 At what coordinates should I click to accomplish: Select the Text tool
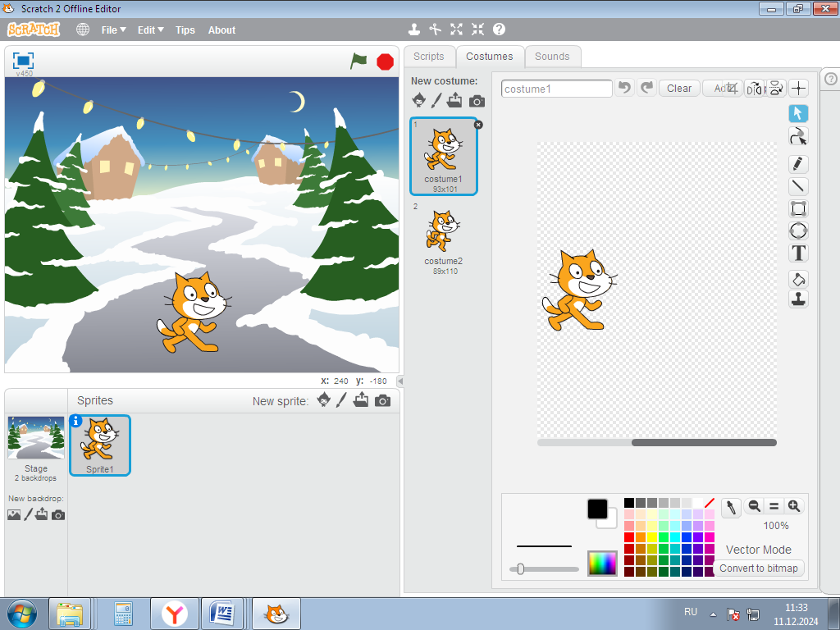pos(798,253)
